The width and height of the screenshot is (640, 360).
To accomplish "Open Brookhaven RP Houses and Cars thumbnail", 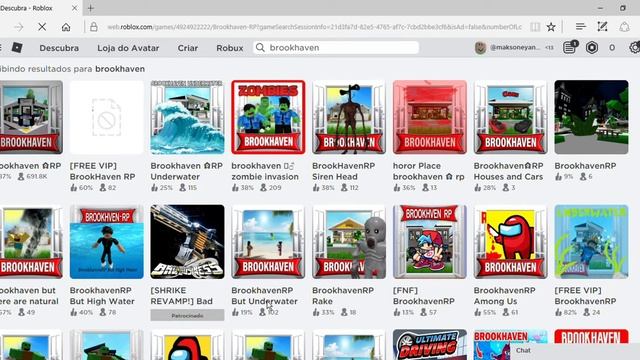I will click(511, 117).
